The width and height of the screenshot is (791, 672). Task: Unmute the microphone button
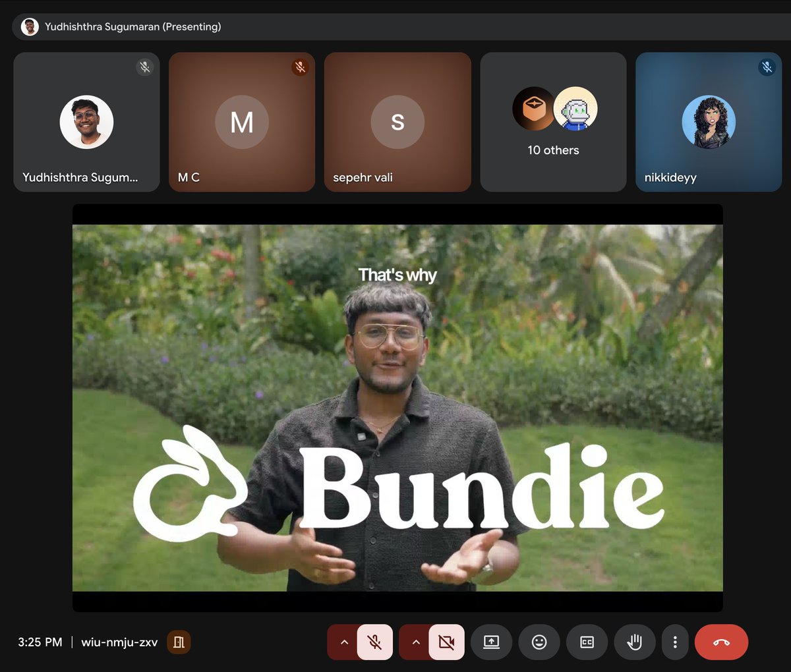[x=374, y=642]
